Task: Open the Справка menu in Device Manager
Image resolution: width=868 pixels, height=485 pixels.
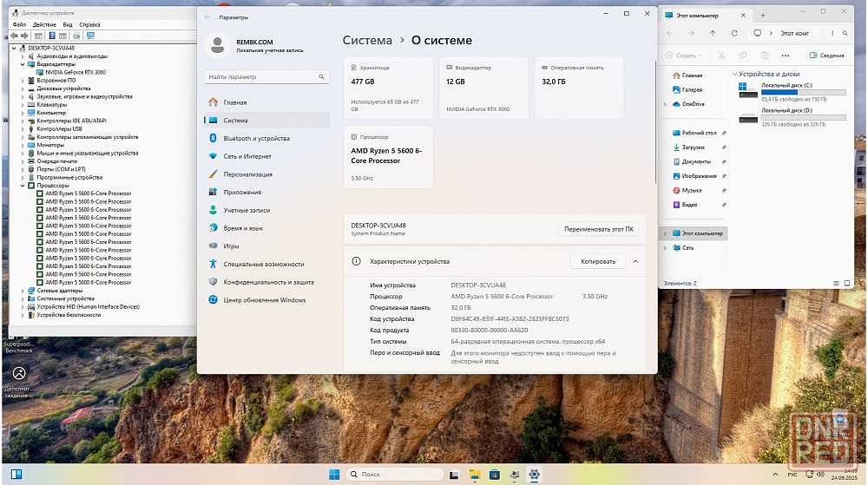Action: point(89,24)
